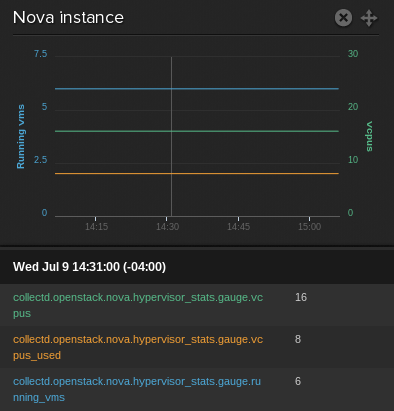Image resolution: width=394 pixels, height=411 pixels.
Task: Click the move panel cross-arrows icon
Action: pos(369,18)
